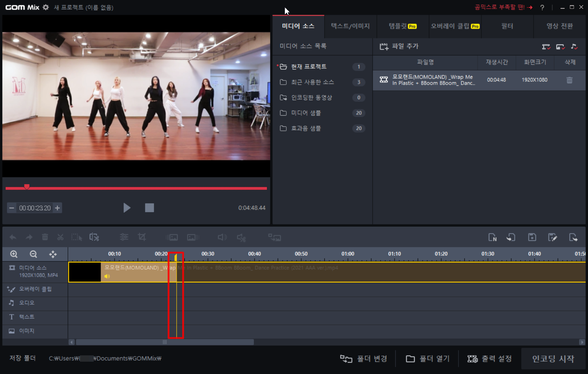Sort by the 재생시간 column header
Image resolution: width=588 pixels, height=374 pixels.
pyautogui.click(x=497, y=62)
